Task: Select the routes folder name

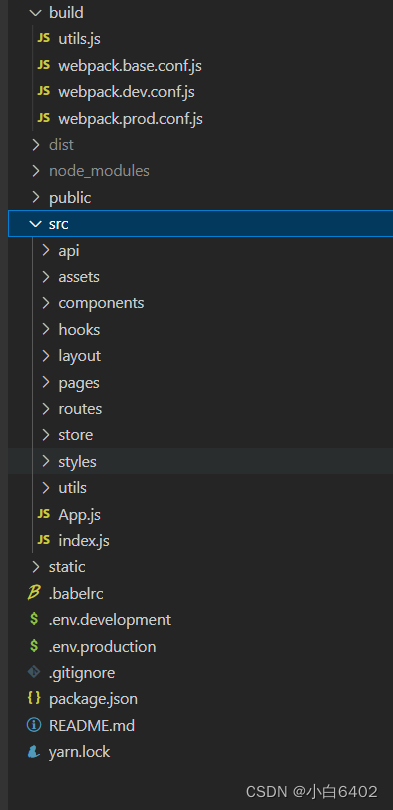Action: pyautogui.click(x=80, y=409)
